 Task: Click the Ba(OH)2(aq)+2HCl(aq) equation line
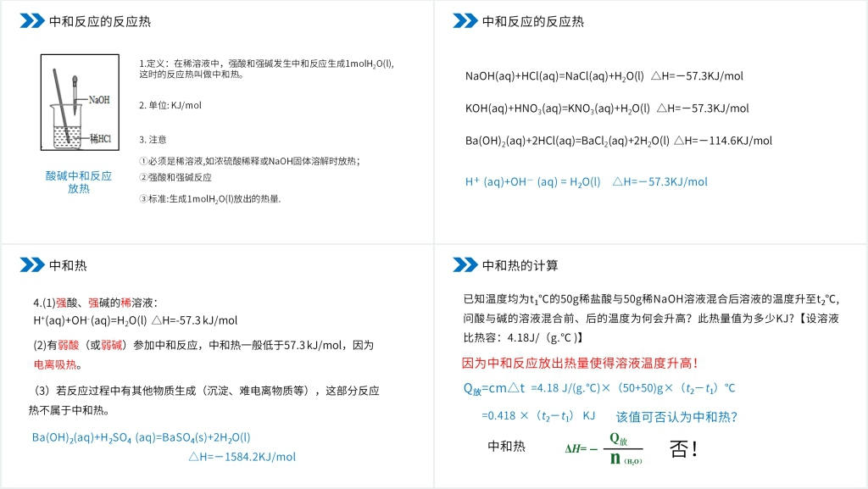618,141
